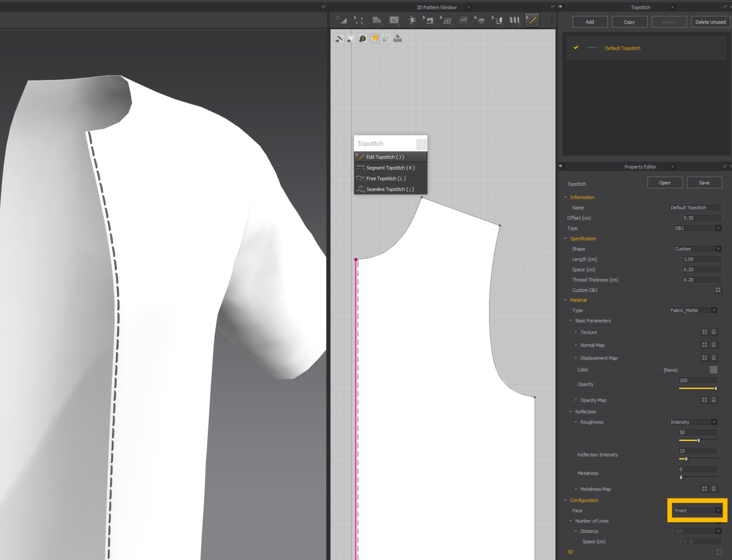Click the Add topstitch button
Viewport: 732px width, 560px height.
[590, 22]
